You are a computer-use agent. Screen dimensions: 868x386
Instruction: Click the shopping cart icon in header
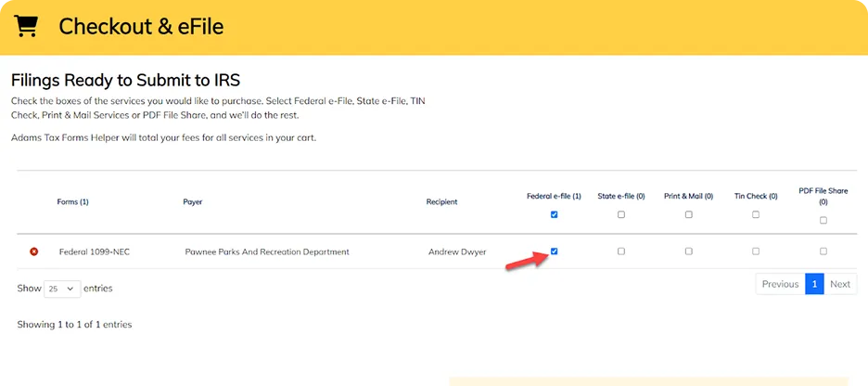point(25,26)
